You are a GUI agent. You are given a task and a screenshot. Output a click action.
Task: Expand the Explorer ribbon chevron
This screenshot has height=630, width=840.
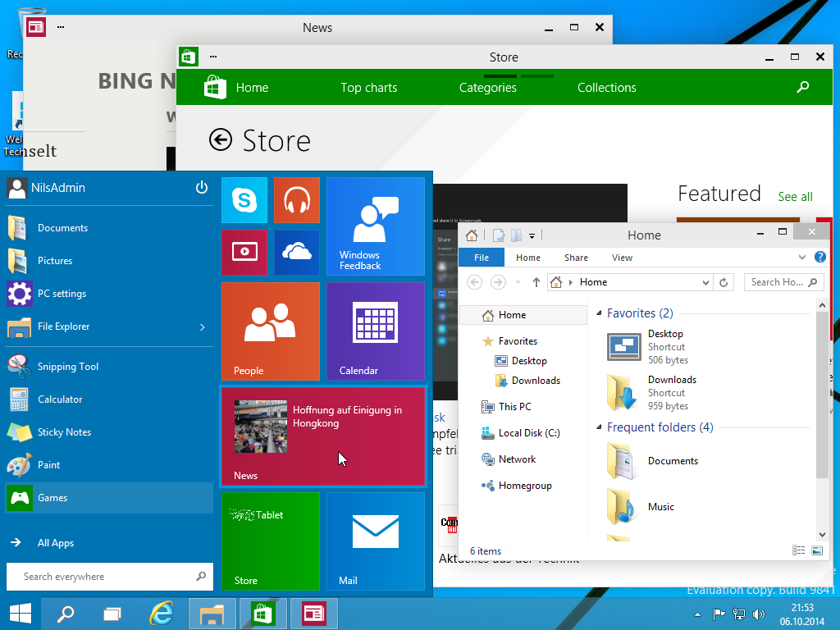pyautogui.click(x=802, y=257)
